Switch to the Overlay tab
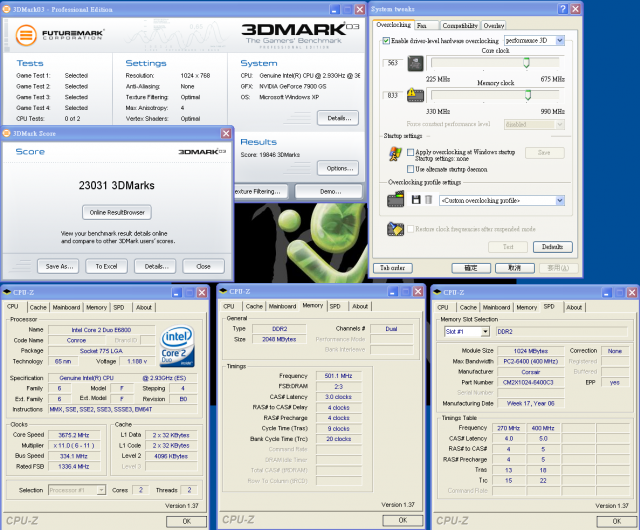Image resolution: width=640 pixels, height=530 pixels. click(493, 25)
